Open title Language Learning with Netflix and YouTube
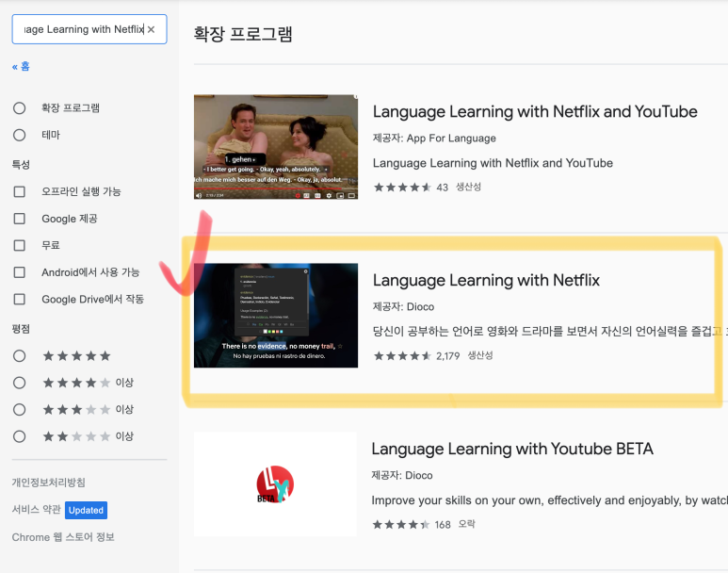The width and height of the screenshot is (728, 573). coord(535,112)
